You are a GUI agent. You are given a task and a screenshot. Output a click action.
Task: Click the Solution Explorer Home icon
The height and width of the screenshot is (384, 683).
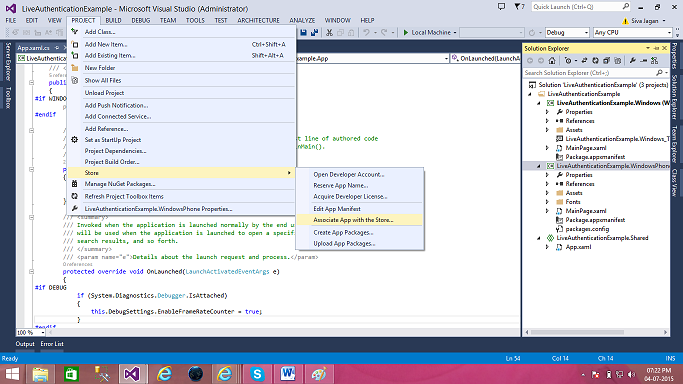(x=552, y=61)
